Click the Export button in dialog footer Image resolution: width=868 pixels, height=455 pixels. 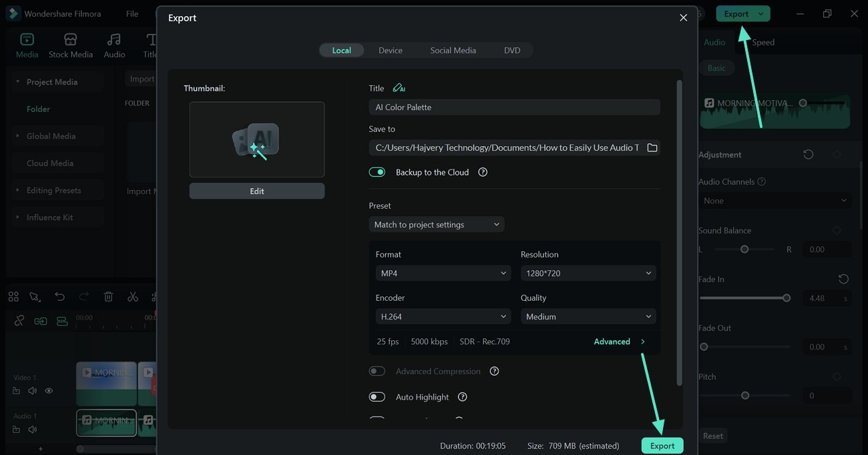coord(662,446)
